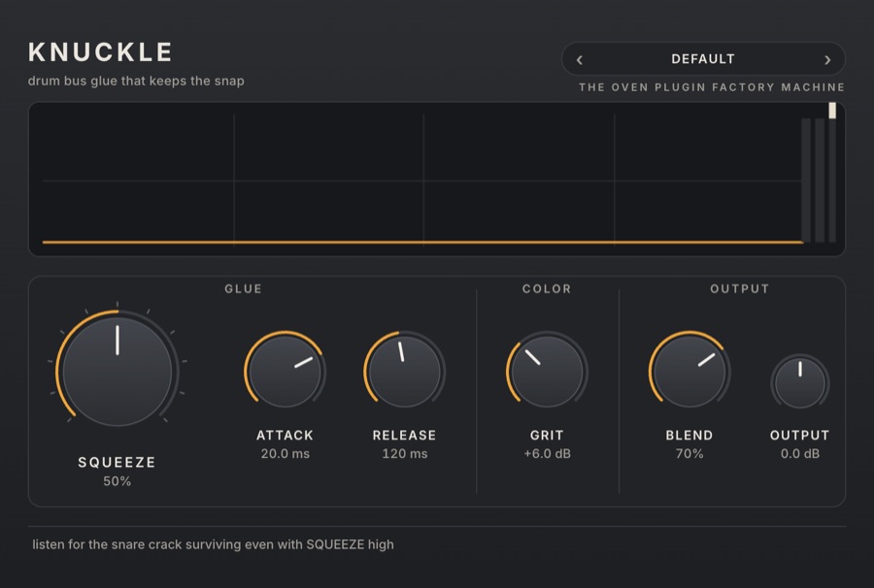Click the BLEND knob label
Image resolution: width=874 pixels, height=588 pixels.
tap(689, 435)
